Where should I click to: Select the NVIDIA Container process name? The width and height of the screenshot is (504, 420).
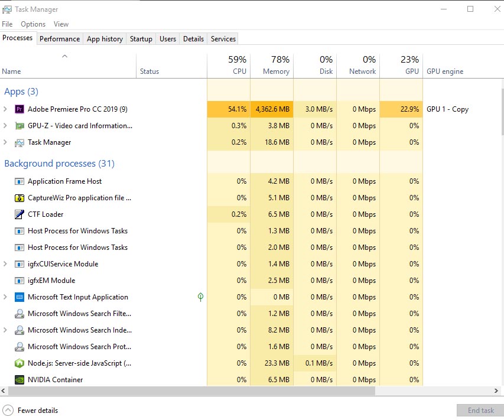point(56,380)
